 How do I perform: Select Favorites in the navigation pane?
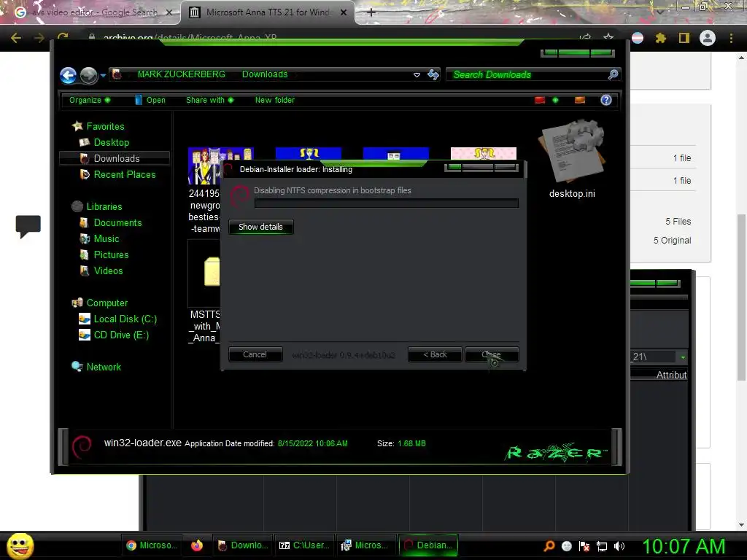98,126
